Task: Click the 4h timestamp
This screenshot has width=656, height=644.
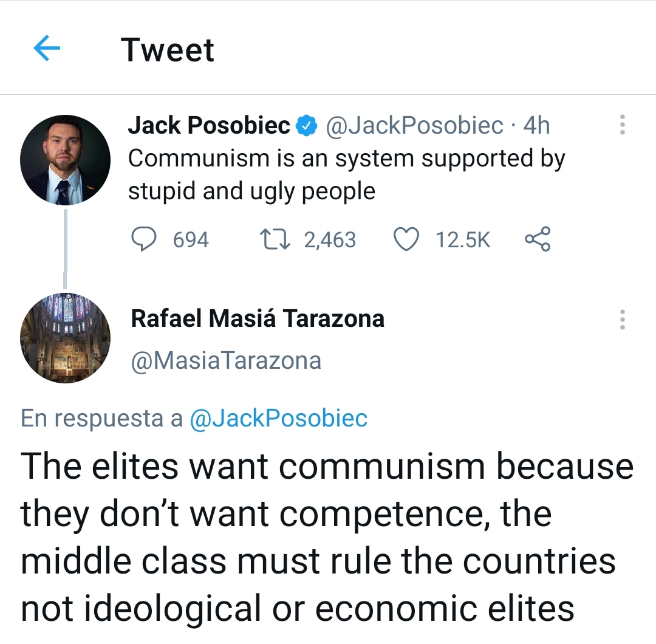Action: click(x=536, y=126)
